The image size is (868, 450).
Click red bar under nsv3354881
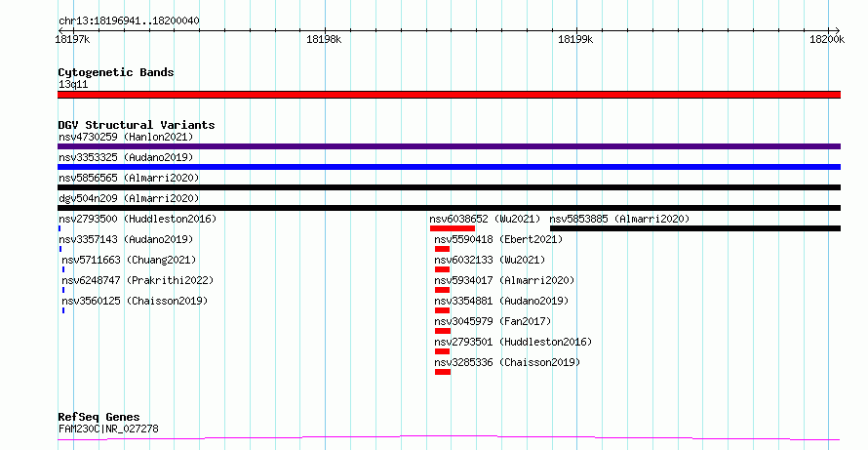(443, 310)
